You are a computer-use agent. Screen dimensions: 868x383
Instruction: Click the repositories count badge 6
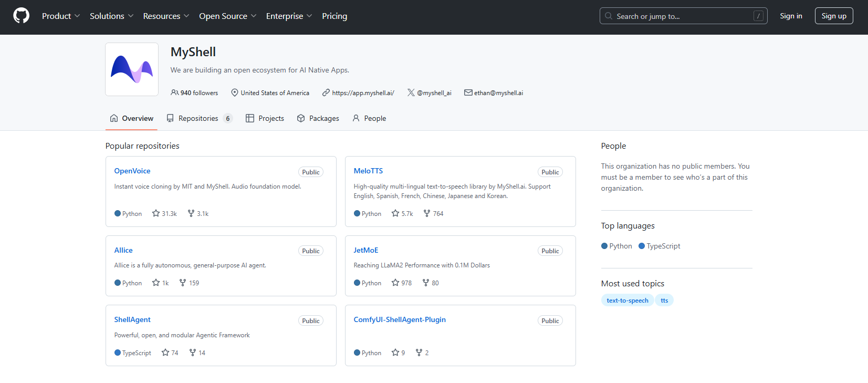(x=228, y=118)
